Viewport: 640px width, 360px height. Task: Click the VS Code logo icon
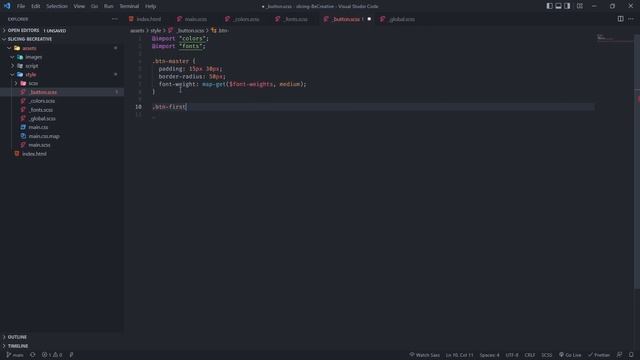tap(7, 6)
